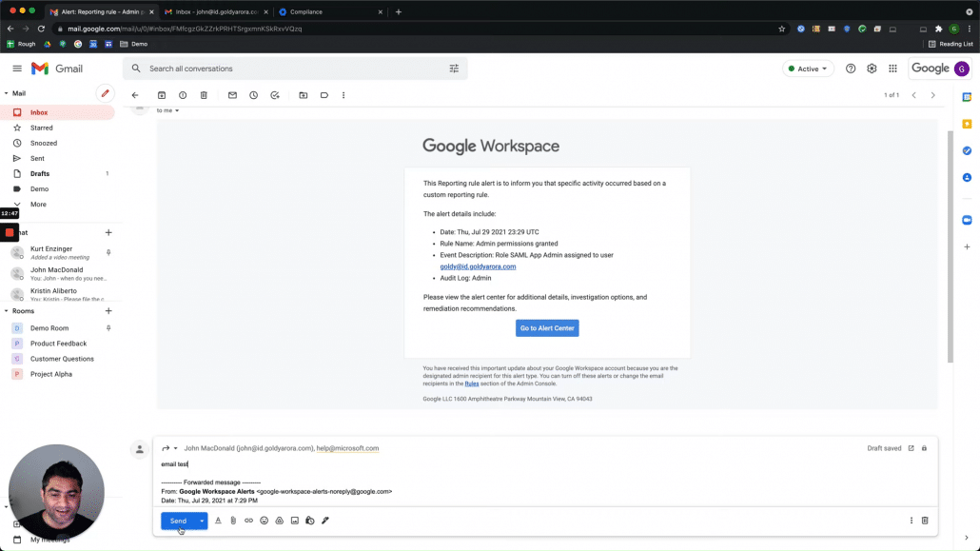The width and height of the screenshot is (980, 551).
Task: Toggle formatting options in the reply toolbar
Action: coord(218,521)
